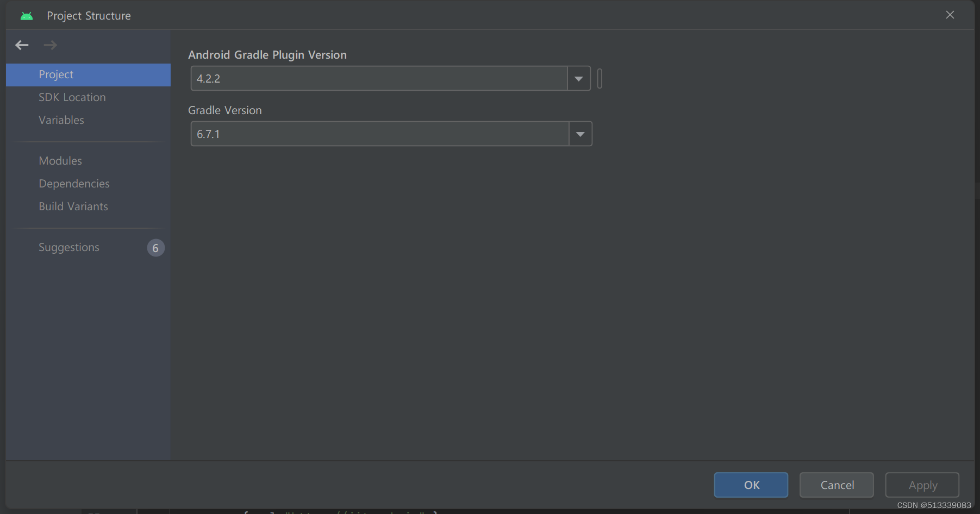Viewport: 980px width, 514px height.
Task: Open the Android Gradle Plugin Version dropdown
Action: [x=578, y=78]
